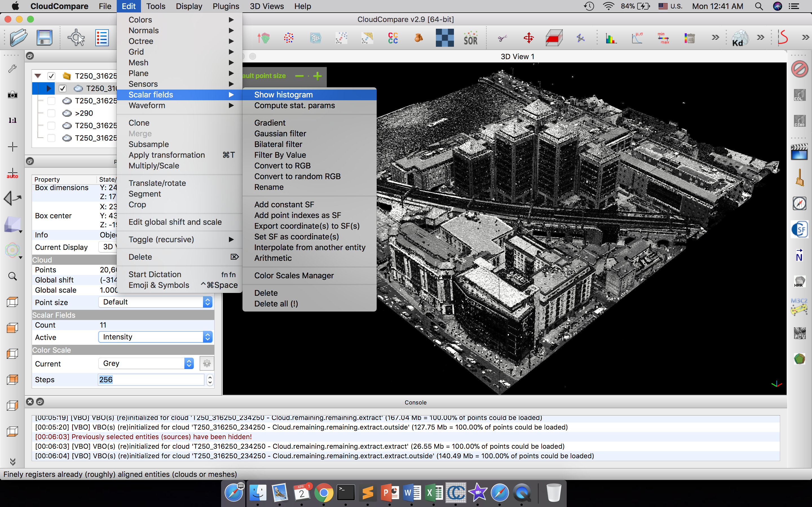Click the SF scalar field sidebar icon

click(x=799, y=230)
